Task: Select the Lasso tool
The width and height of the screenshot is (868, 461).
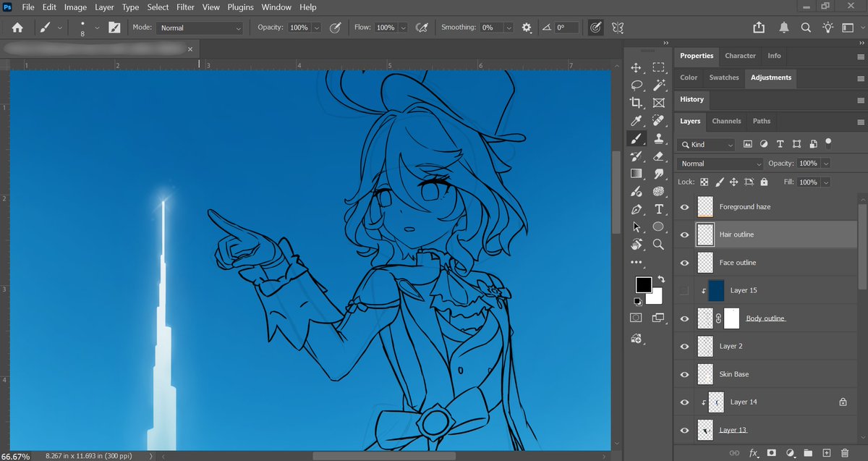Action: (637, 85)
